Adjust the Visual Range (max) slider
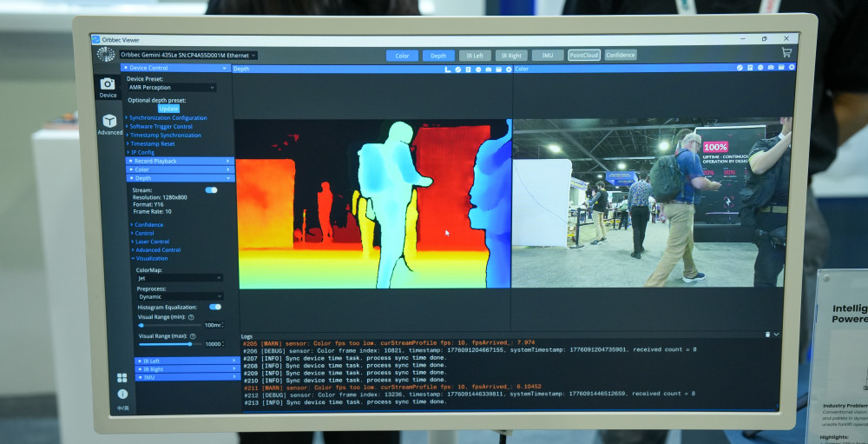The image size is (868, 444). click(x=189, y=344)
